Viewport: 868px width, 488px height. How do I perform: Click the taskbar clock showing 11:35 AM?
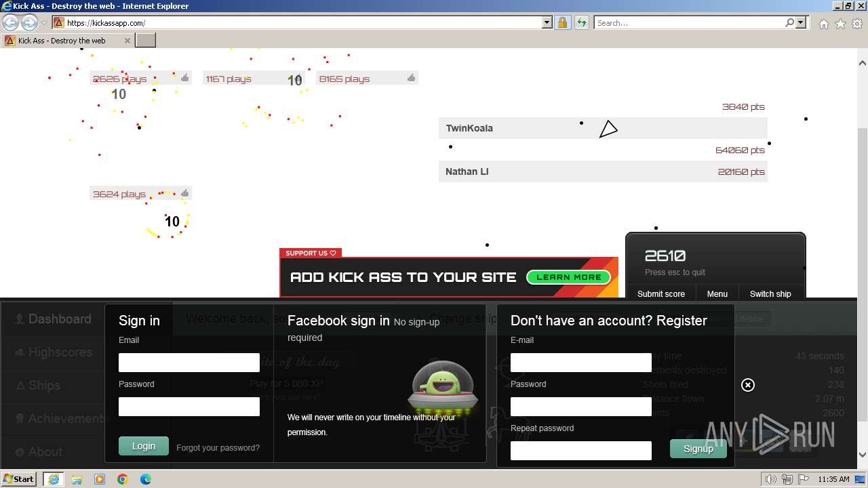[833, 479]
